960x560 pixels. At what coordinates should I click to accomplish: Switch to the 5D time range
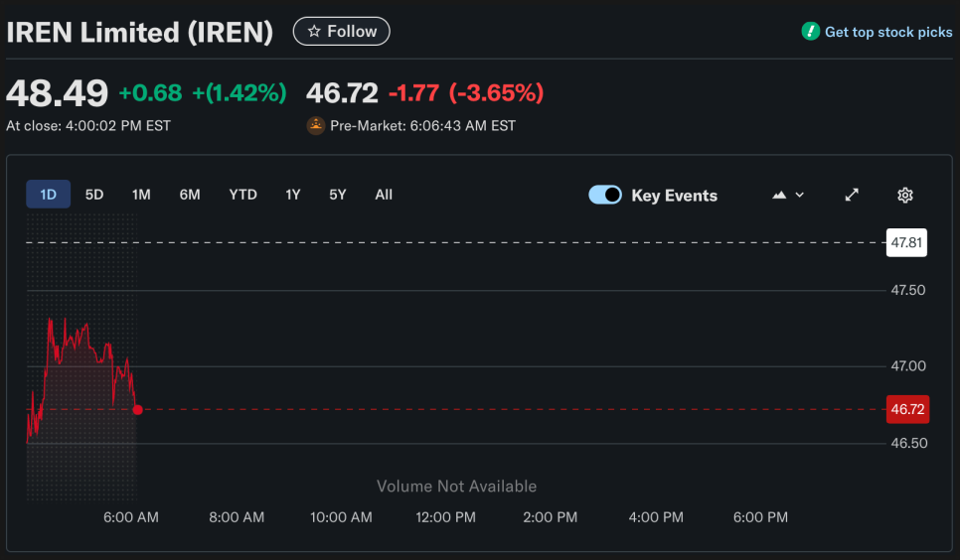click(x=94, y=195)
